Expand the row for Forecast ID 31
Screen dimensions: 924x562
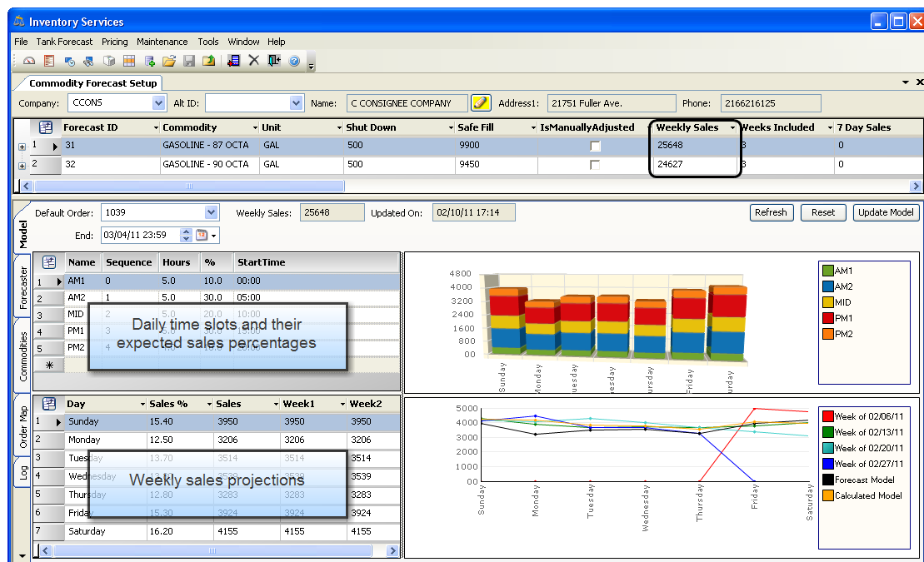point(22,147)
